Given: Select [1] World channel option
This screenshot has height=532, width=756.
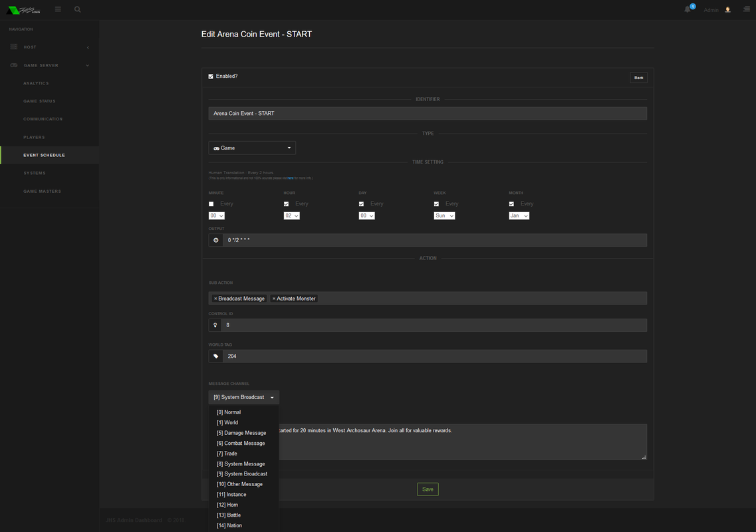Looking at the screenshot, I should (x=243, y=422).
